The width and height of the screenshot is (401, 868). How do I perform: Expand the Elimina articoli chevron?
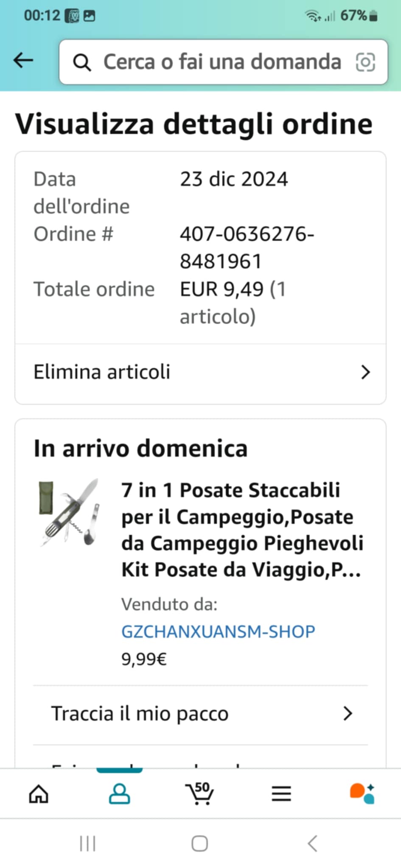pos(365,373)
